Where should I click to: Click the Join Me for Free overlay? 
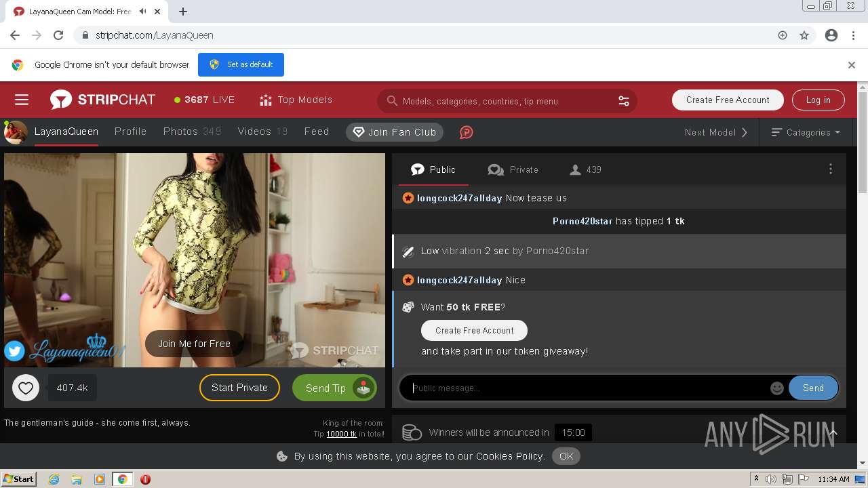tap(194, 344)
